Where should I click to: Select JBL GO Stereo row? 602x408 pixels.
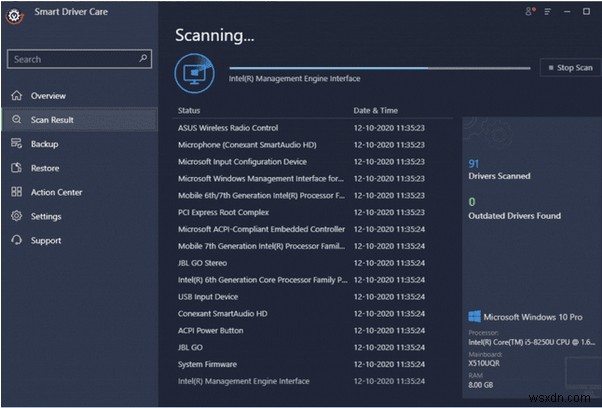(x=313, y=263)
